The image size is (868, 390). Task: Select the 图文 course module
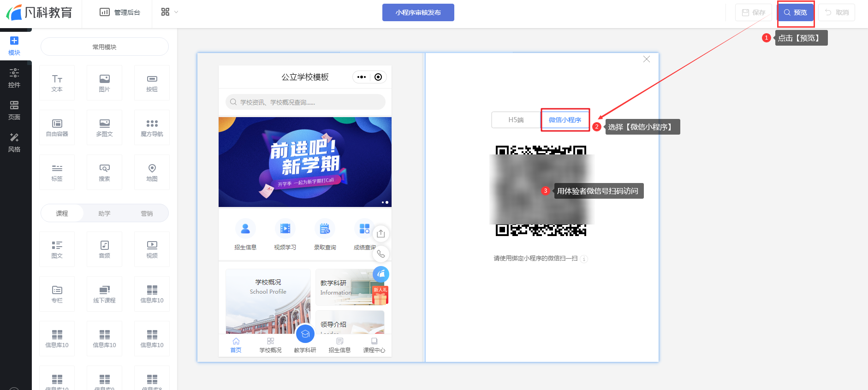57,249
